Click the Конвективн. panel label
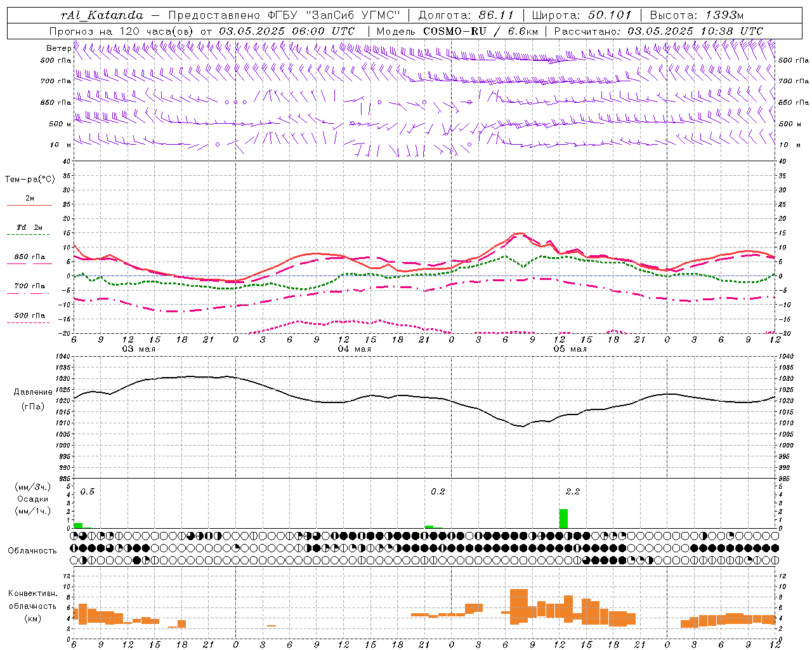The height and width of the screenshot is (650, 812). [32, 594]
